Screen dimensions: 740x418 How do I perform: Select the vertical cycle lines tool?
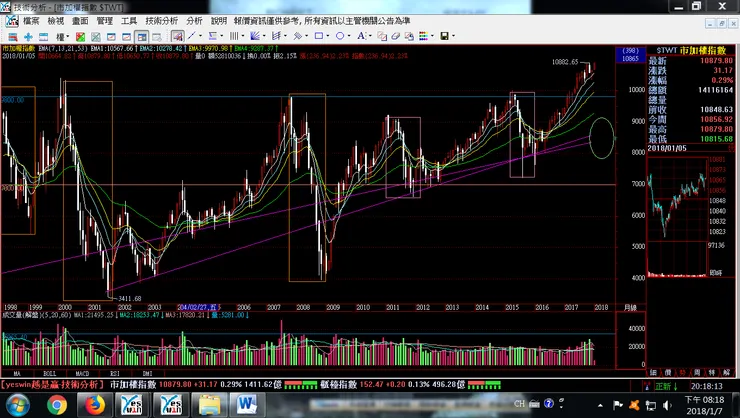(234, 36)
